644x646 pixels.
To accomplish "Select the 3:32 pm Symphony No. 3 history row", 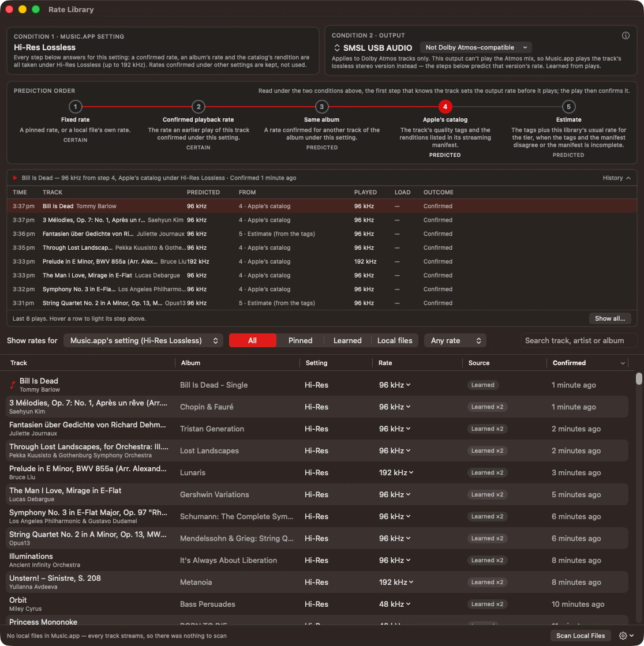I will point(321,289).
